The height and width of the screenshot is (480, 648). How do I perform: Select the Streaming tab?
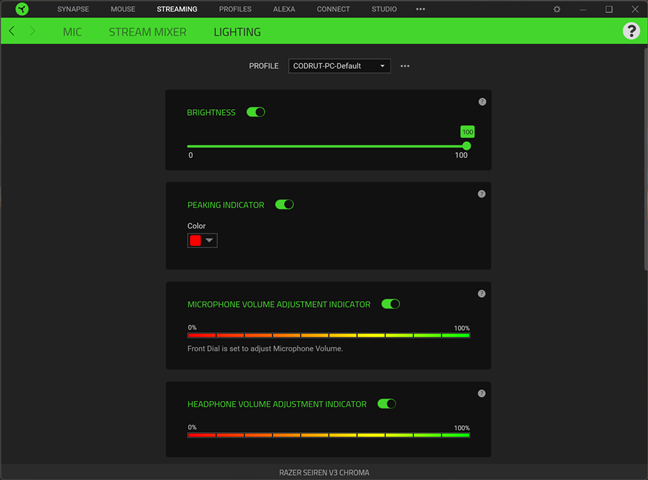click(x=177, y=9)
